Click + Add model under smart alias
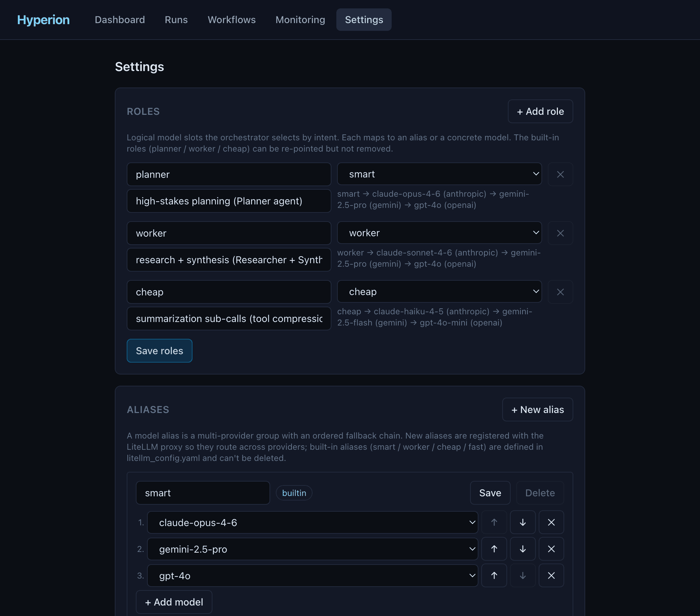This screenshot has width=700, height=616. tap(174, 602)
